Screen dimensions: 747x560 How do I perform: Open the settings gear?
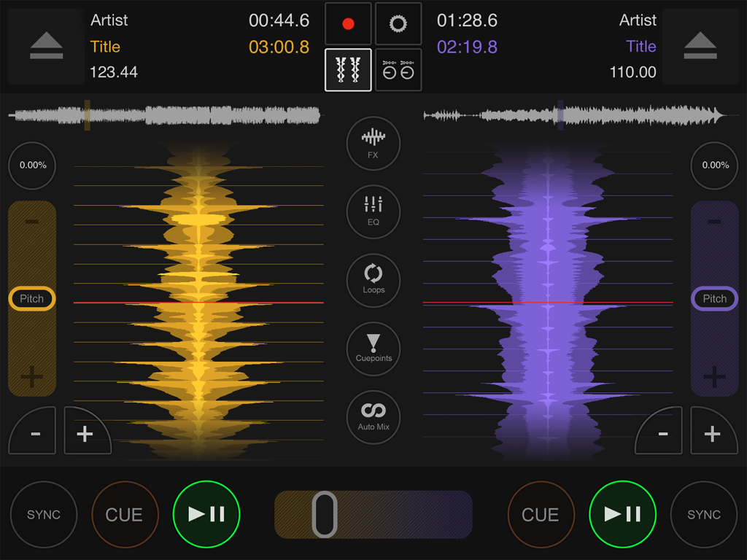[398, 23]
